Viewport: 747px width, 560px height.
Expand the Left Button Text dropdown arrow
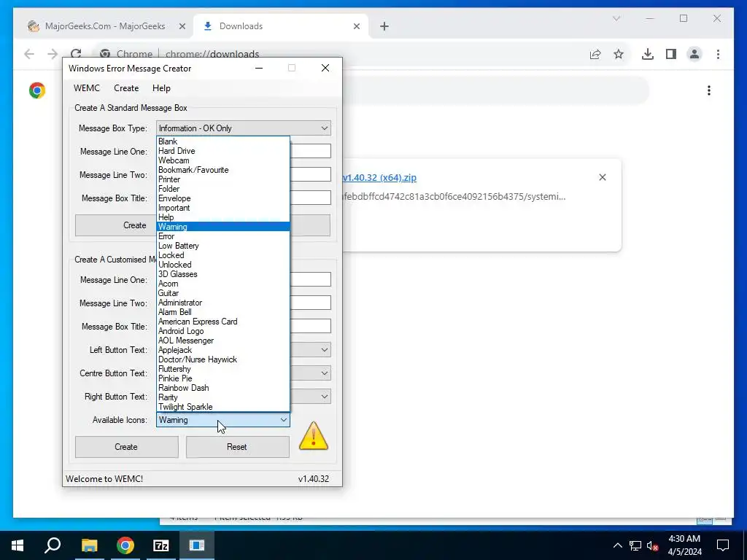325,349
